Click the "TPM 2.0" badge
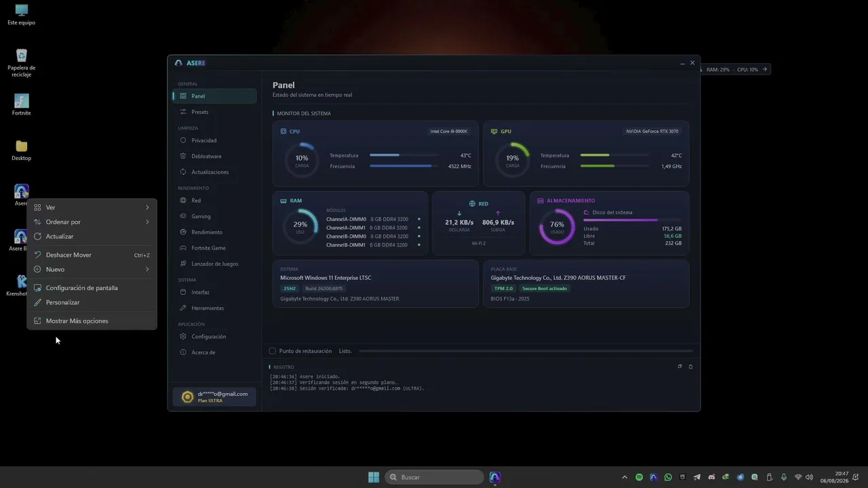868x488 pixels. coord(503,289)
